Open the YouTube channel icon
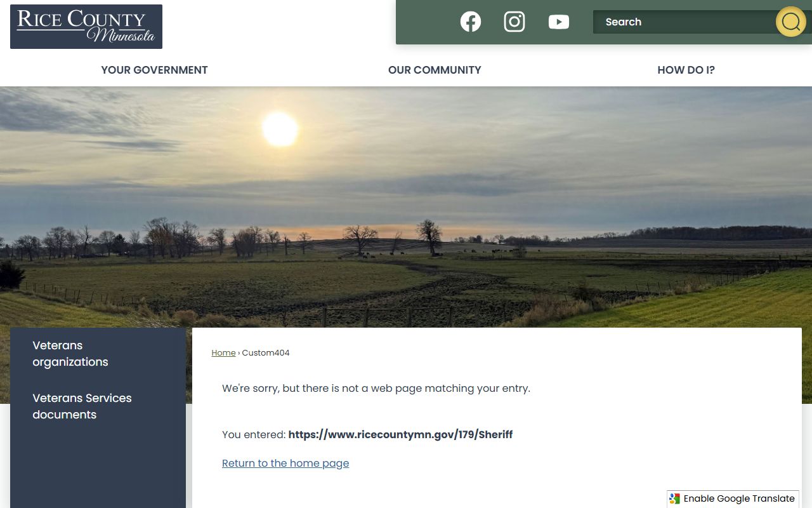Image resolution: width=812 pixels, height=508 pixels. pyautogui.click(x=559, y=22)
